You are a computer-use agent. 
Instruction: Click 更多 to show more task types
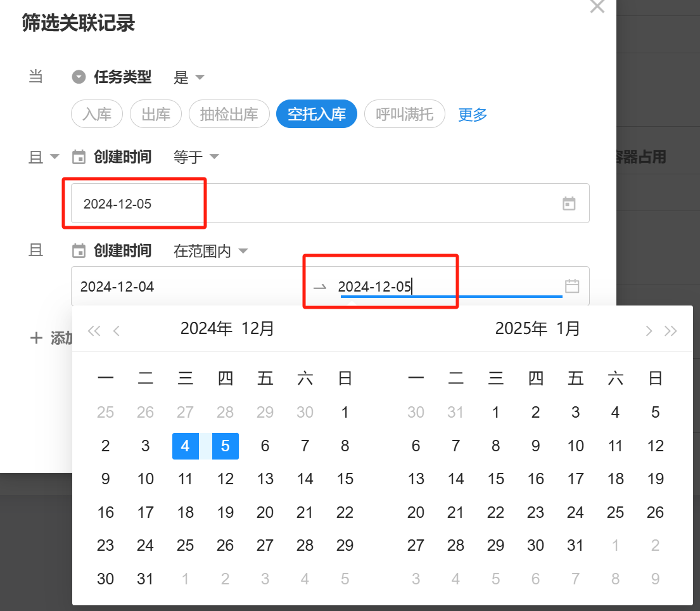coord(473,115)
